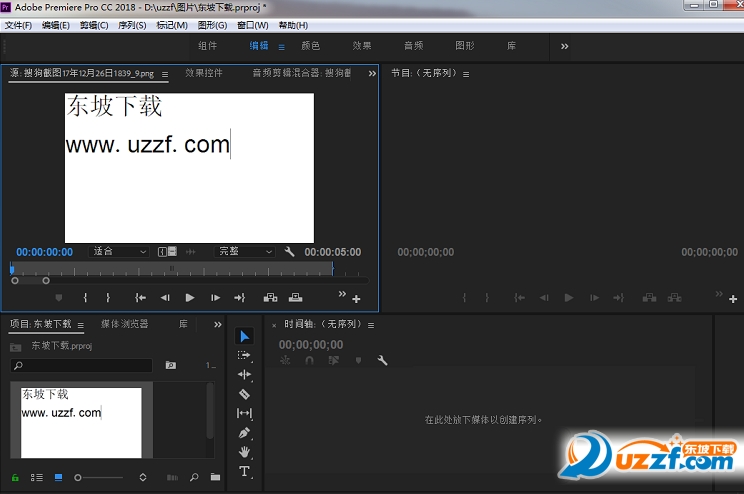The image size is (744, 494).
Task: Open timeline panel menu
Action: (x=371, y=326)
